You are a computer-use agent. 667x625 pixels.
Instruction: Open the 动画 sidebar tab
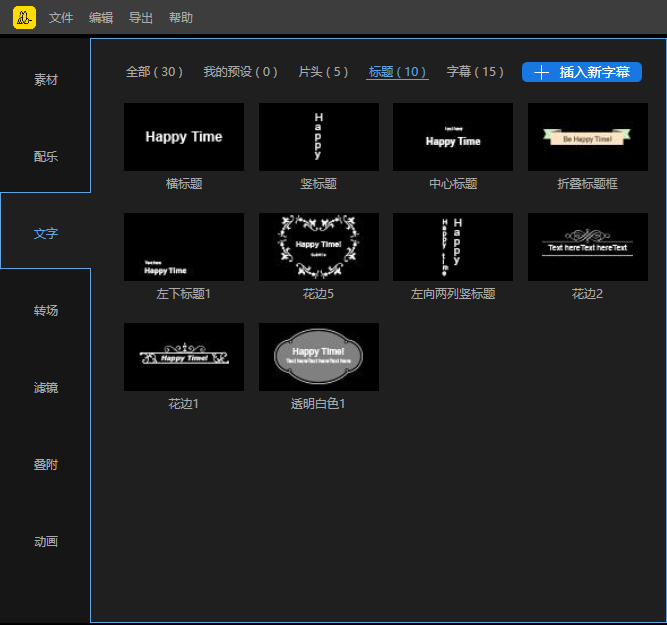click(x=46, y=542)
